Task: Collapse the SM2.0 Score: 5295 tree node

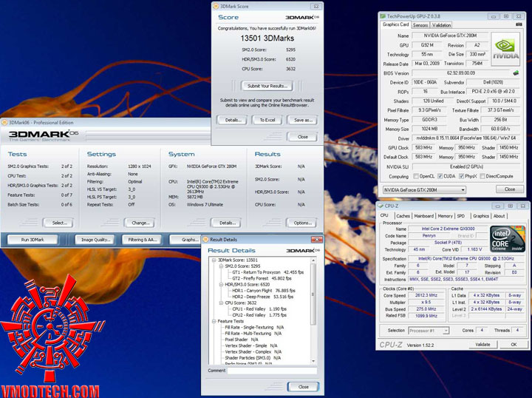Action: tap(221, 266)
